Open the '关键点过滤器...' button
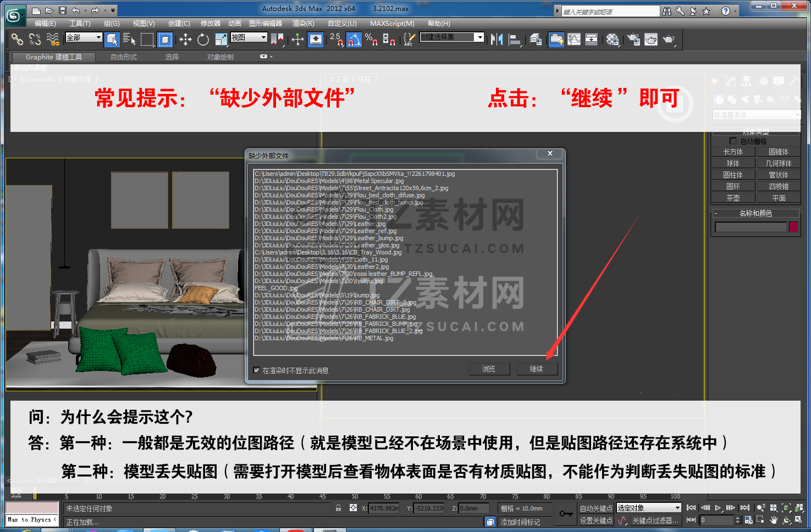The width and height of the screenshot is (811, 532). tap(655, 520)
